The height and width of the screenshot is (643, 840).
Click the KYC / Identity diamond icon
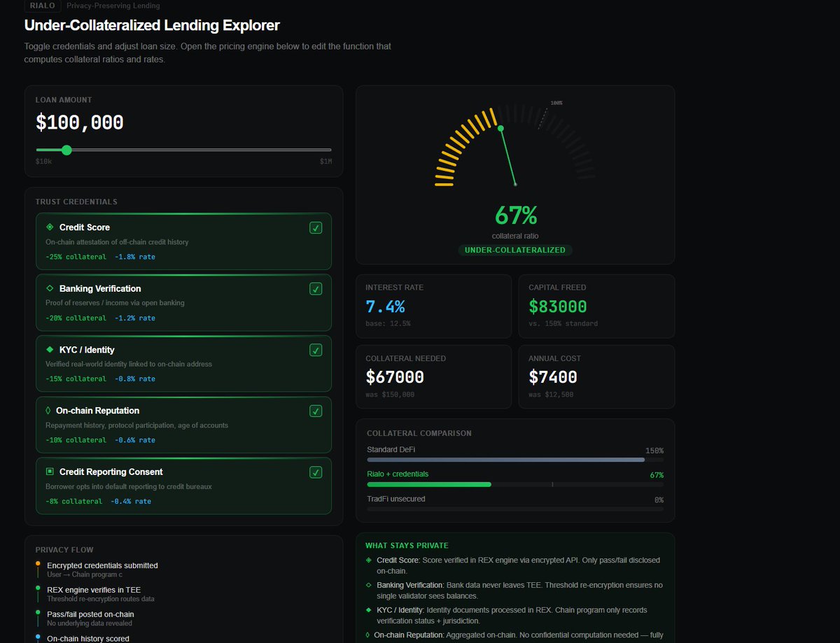50,349
